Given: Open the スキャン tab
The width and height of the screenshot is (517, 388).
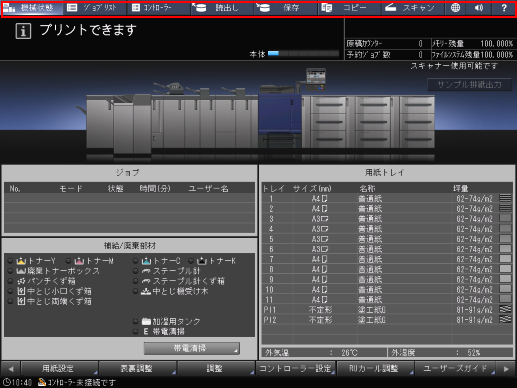Looking at the screenshot, I should click(x=413, y=8).
